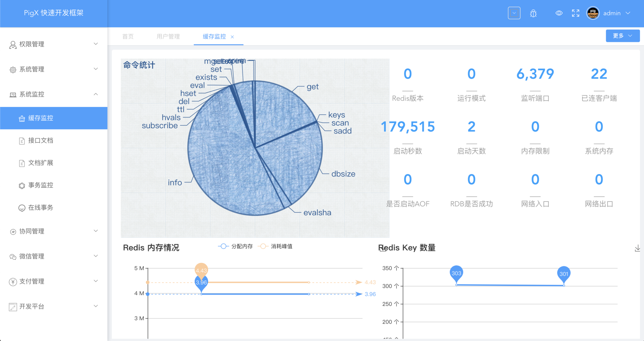
Task: Click the Redis 内存情况 heading
Action: pyautogui.click(x=151, y=248)
